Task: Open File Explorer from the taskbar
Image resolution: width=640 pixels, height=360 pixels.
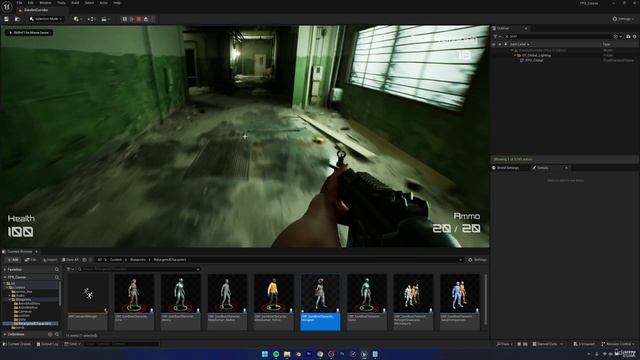Action: pyautogui.click(x=287, y=354)
